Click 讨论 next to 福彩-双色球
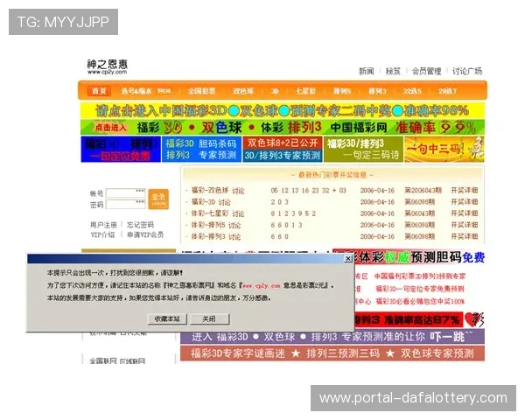Image resolution: width=525 pixels, height=420 pixels. coord(238,191)
